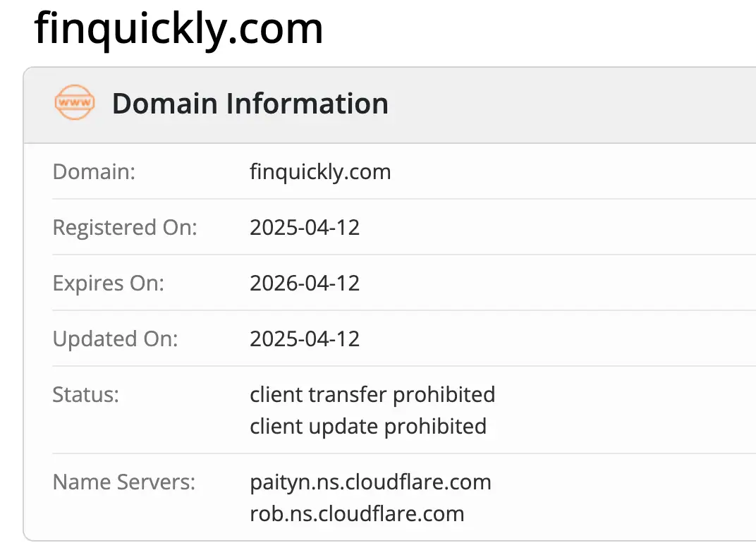756x543 pixels.
Task: Click rob.ns.cloudflare.com name server
Action: coord(357,513)
